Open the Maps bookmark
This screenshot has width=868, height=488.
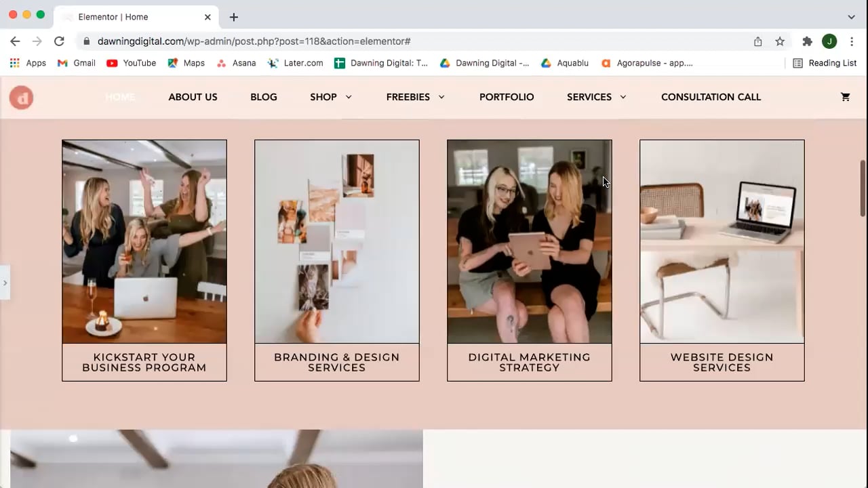186,63
